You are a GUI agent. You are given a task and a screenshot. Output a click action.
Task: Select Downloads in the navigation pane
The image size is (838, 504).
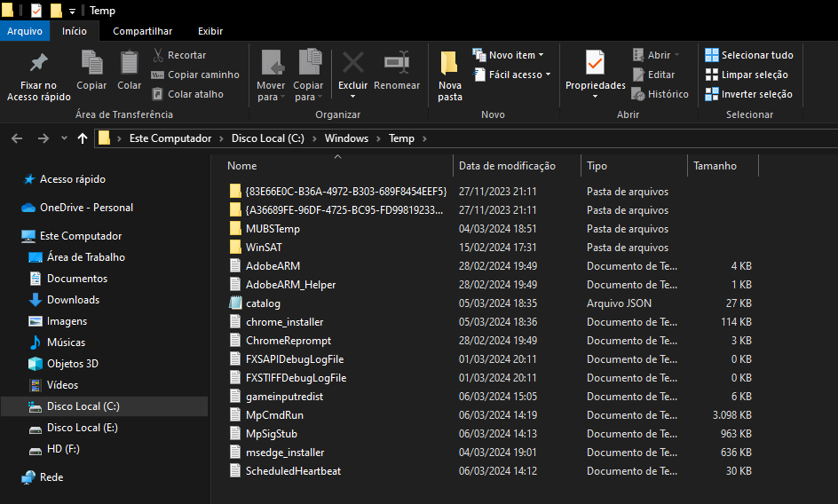pos(73,300)
